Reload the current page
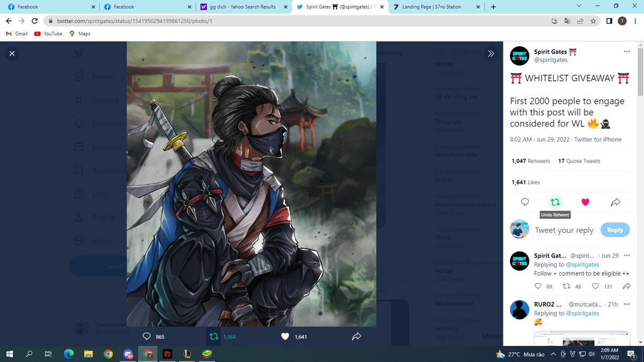Viewport: 644px width, 362px height. pyautogui.click(x=35, y=21)
